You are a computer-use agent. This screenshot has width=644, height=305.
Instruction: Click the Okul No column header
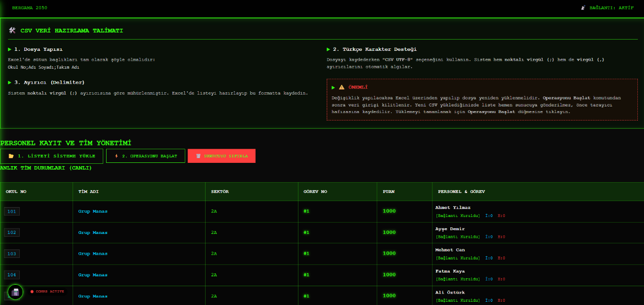pyautogui.click(x=16, y=192)
